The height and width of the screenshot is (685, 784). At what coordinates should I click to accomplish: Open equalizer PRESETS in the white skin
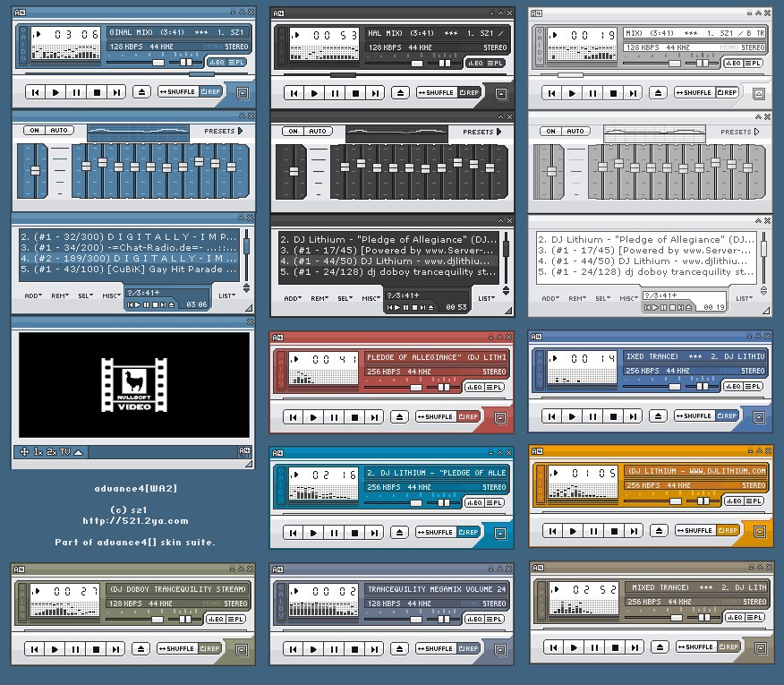(x=739, y=133)
